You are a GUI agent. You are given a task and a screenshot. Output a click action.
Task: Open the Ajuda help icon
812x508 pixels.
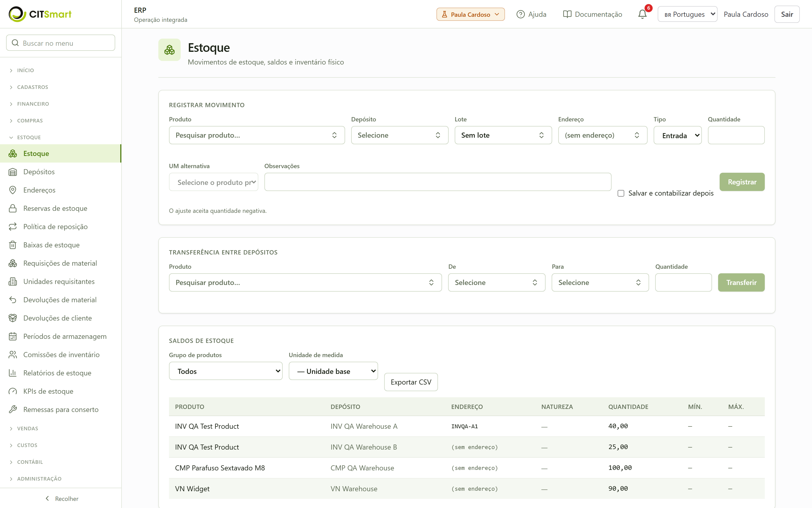click(x=520, y=14)
